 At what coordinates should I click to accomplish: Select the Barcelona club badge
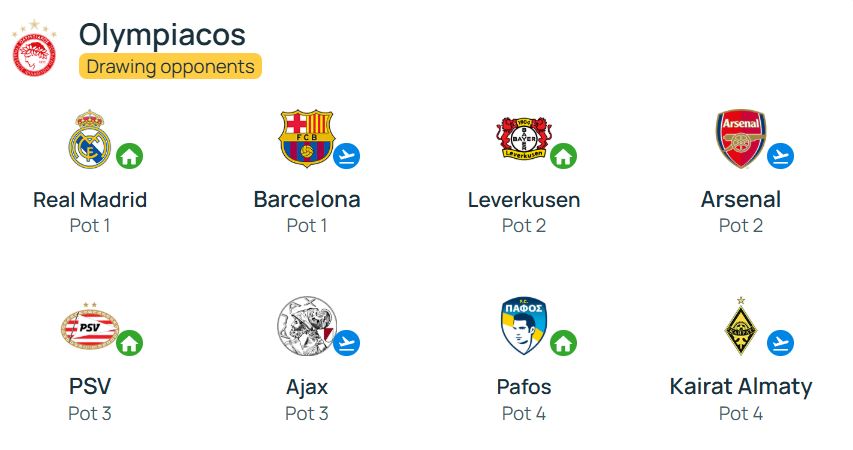coord(307,139)
